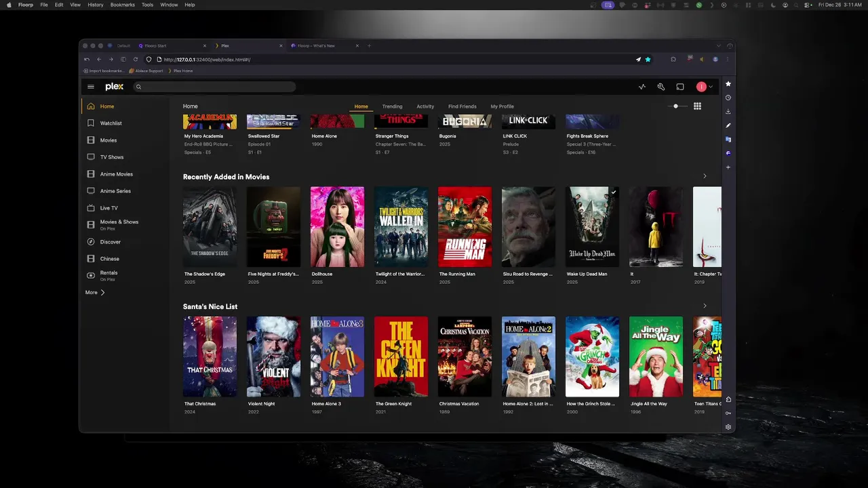Open Floorp sidebar history clock icon

click(x=728, y=98)
